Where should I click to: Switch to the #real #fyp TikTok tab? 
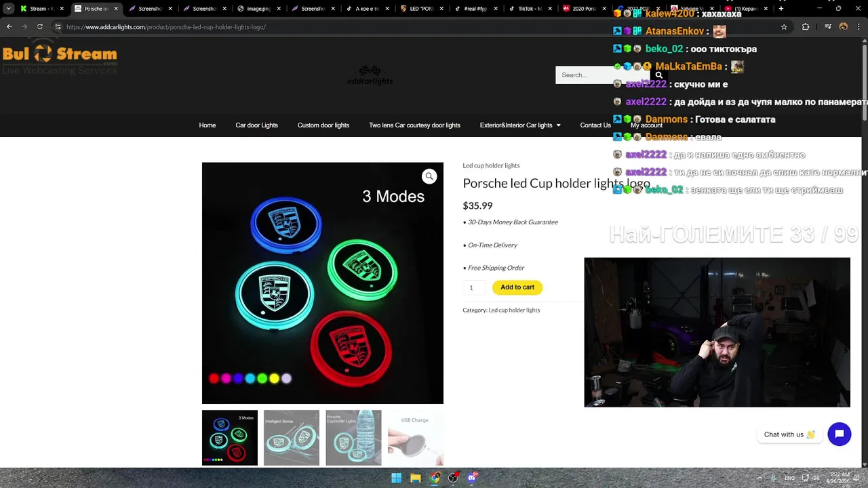475,9
